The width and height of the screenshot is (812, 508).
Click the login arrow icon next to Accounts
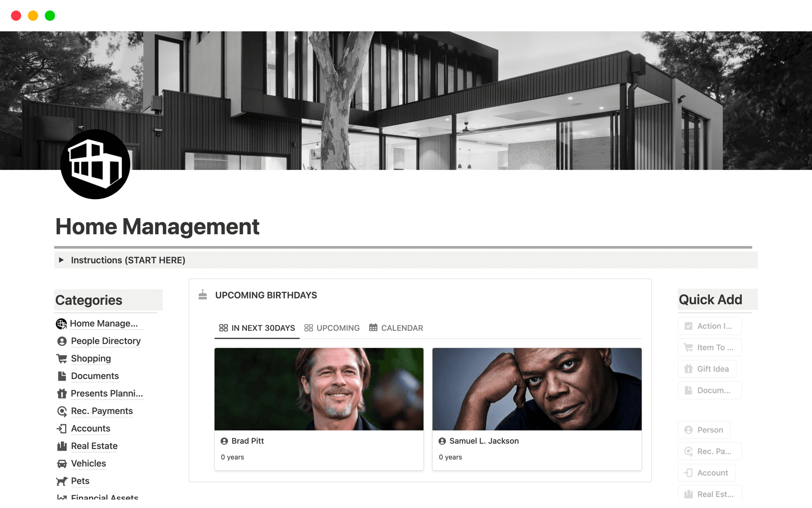click(x=62, y=428)
